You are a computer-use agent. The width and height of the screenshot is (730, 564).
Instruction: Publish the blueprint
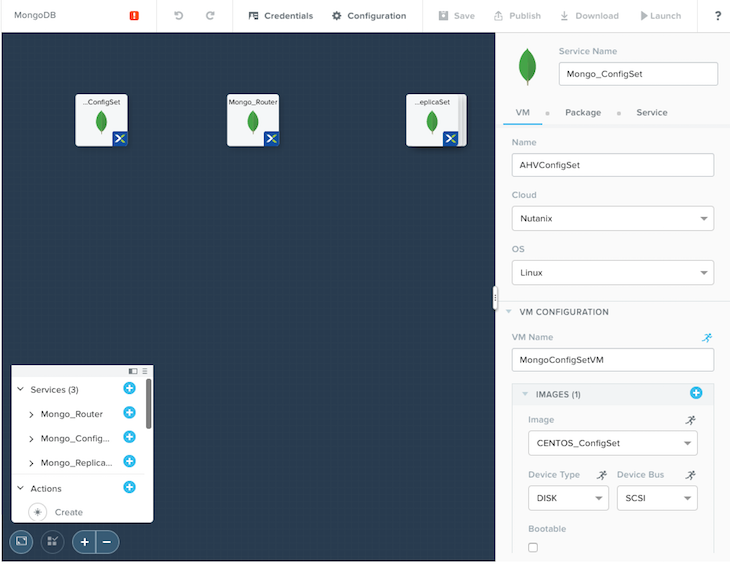(x=517, y=16)
